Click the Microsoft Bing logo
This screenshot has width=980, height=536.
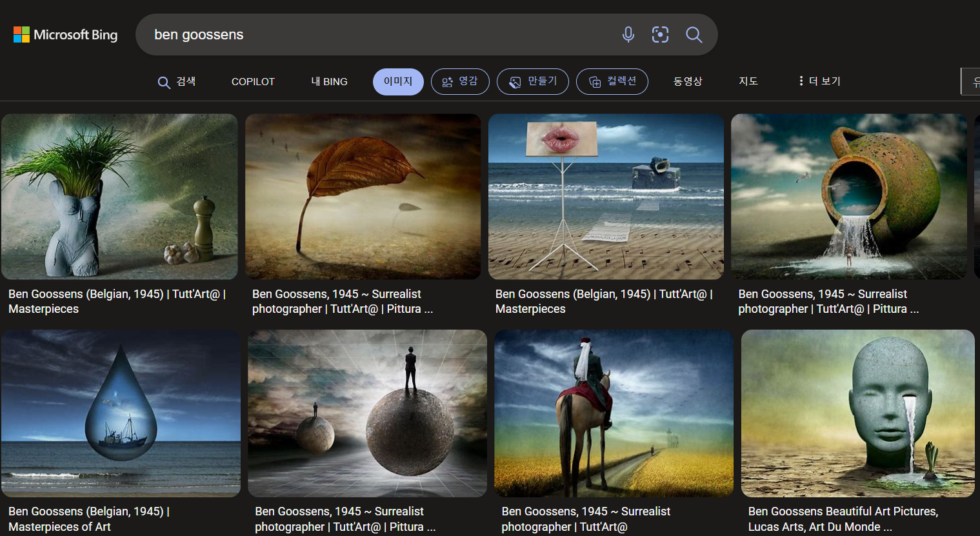pos(65,35)
